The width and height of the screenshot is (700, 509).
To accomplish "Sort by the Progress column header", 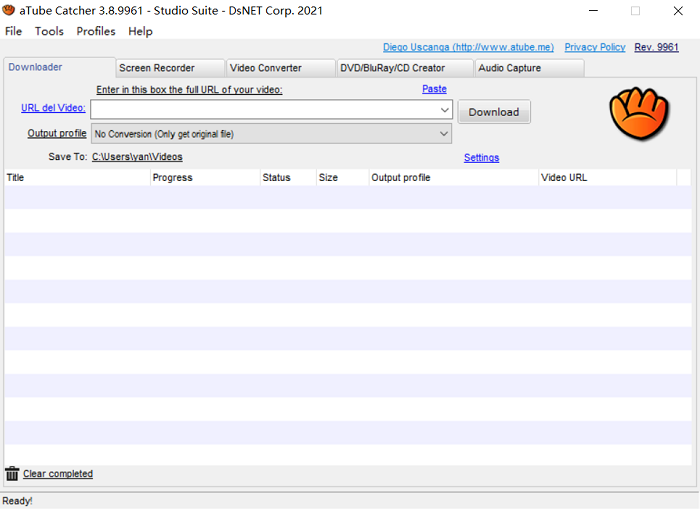I will (x=205, y=177).
